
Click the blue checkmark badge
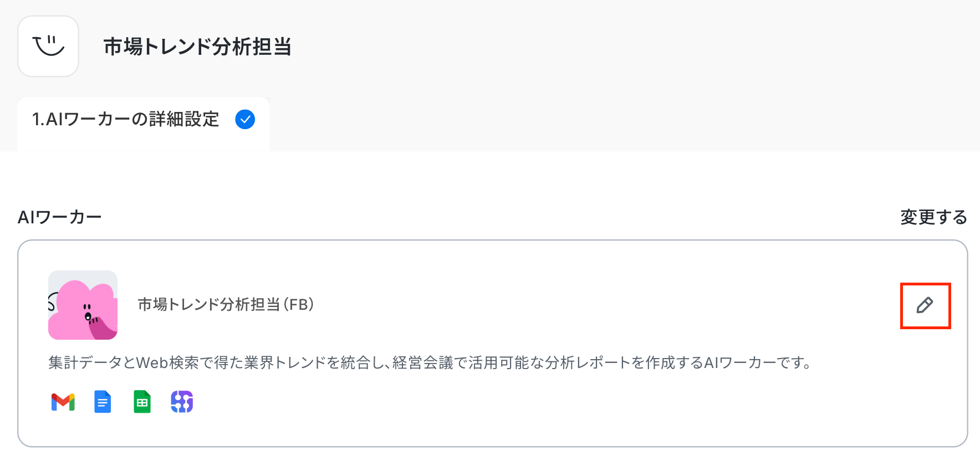(245, 119)
